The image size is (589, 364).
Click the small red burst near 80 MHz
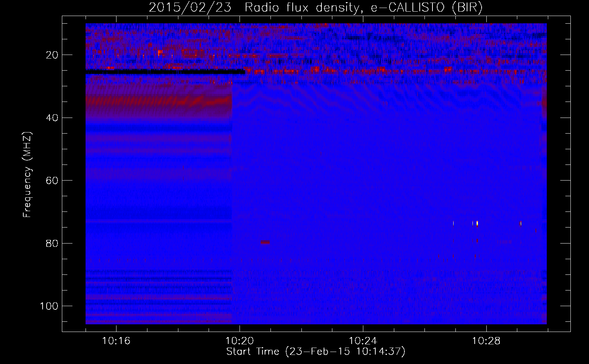coord(265,242)
